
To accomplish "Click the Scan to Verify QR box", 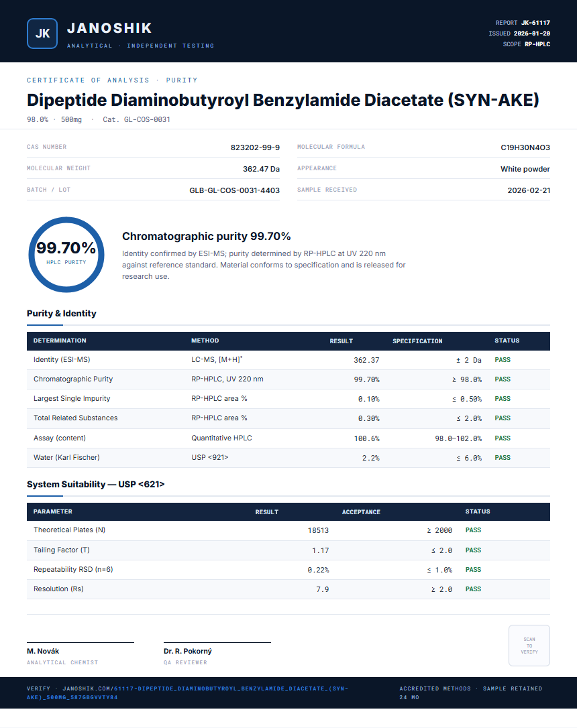I will (529, 646).
